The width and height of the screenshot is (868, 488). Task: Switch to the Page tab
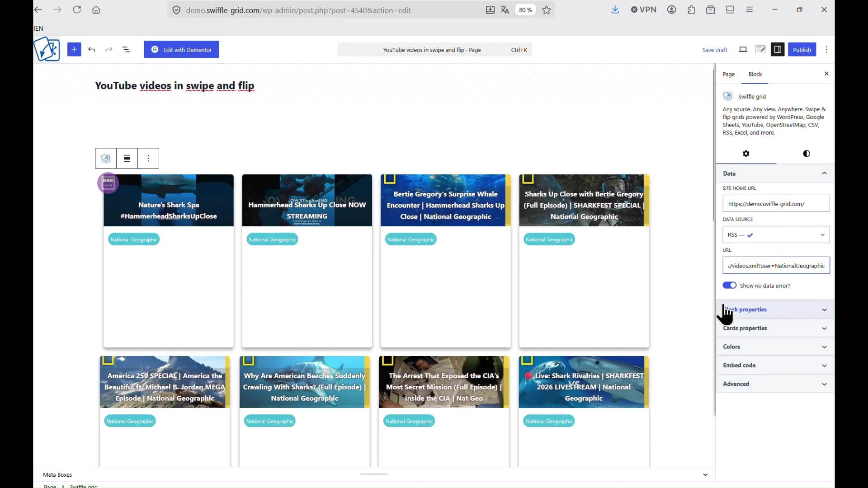(729, 75)
